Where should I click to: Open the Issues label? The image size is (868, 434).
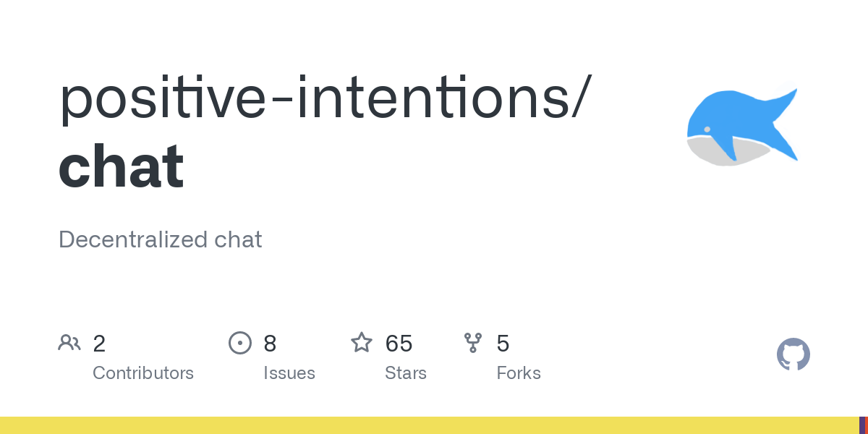pos(289,373)
